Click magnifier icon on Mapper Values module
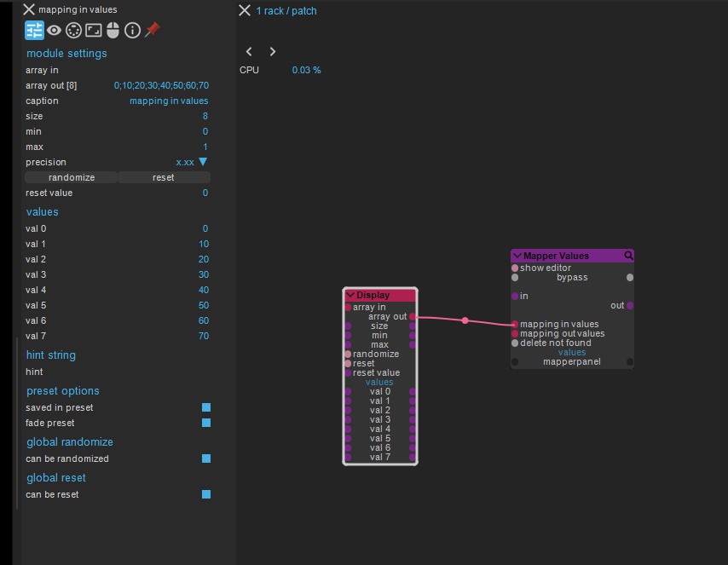The width and height of the screenshot is (728, 565). point(628,256)
